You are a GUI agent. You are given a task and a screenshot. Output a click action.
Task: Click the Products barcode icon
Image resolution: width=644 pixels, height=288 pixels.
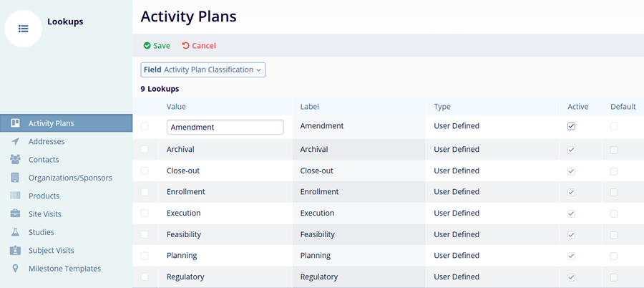15,196
